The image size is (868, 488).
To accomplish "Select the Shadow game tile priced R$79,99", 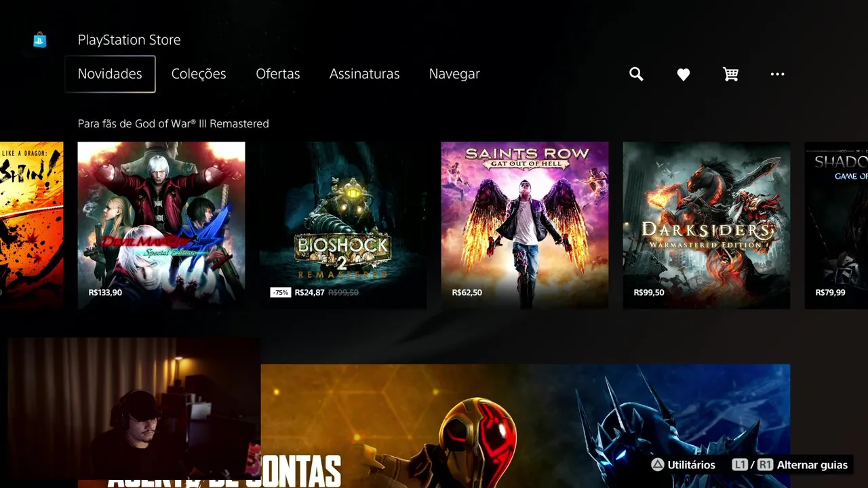I will (836, 225).
